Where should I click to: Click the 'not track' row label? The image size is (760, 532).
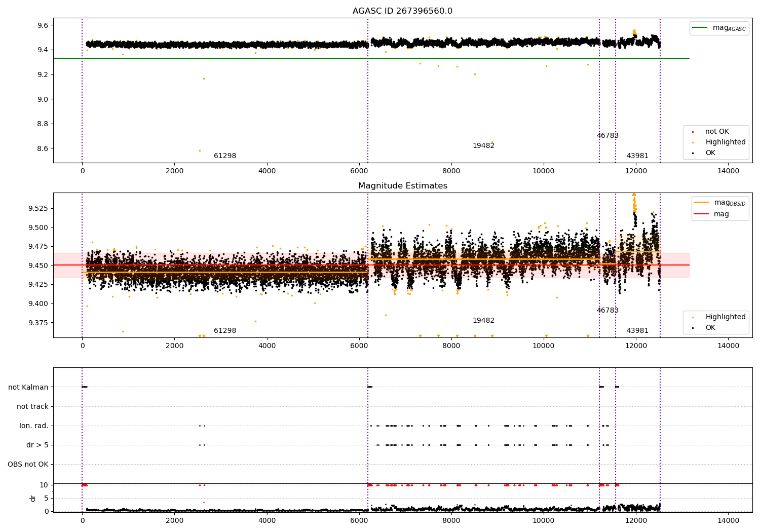coord(32,406)
